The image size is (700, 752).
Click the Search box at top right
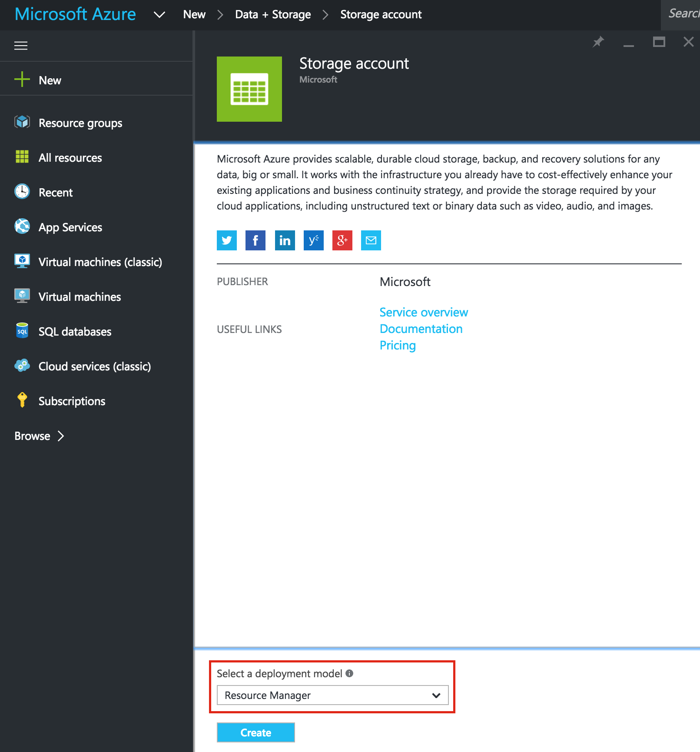click(x=681, y=15)
